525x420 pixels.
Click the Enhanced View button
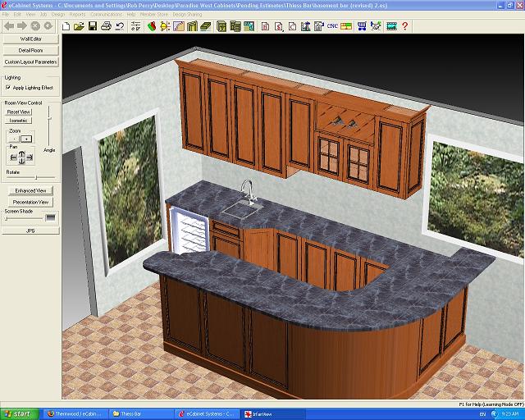[x=31, y=190]
